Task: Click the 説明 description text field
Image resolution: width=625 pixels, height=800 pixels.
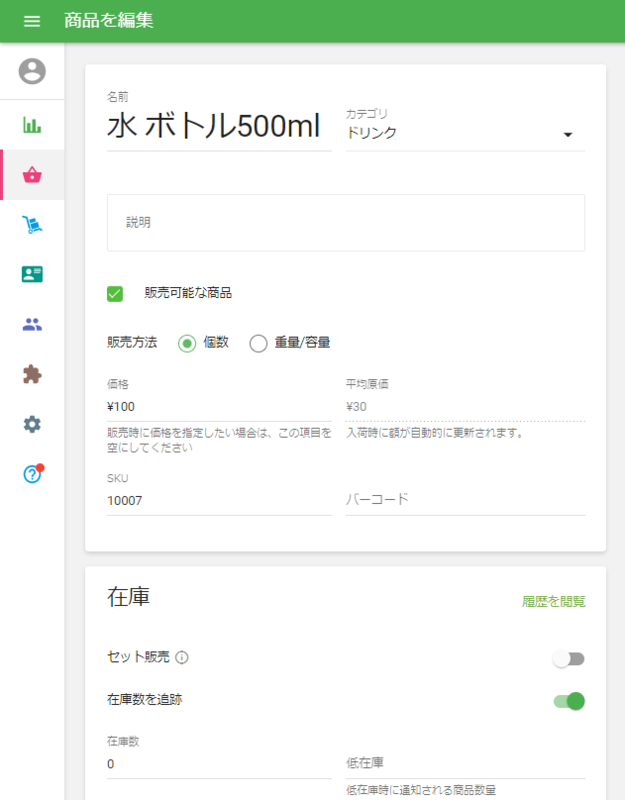Action: pyautogui.click(x=345, y=223)
